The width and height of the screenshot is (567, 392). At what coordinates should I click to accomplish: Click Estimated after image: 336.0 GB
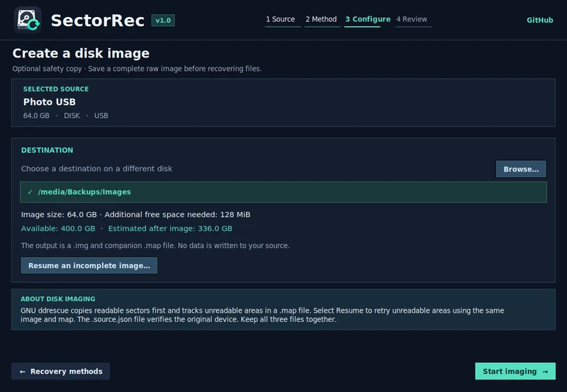click(x=170, y=228)
